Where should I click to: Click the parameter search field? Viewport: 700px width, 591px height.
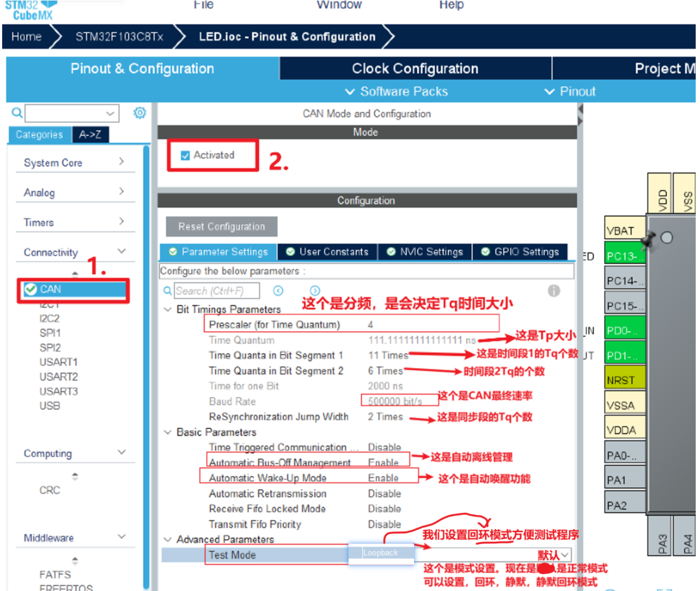point(217,291)
